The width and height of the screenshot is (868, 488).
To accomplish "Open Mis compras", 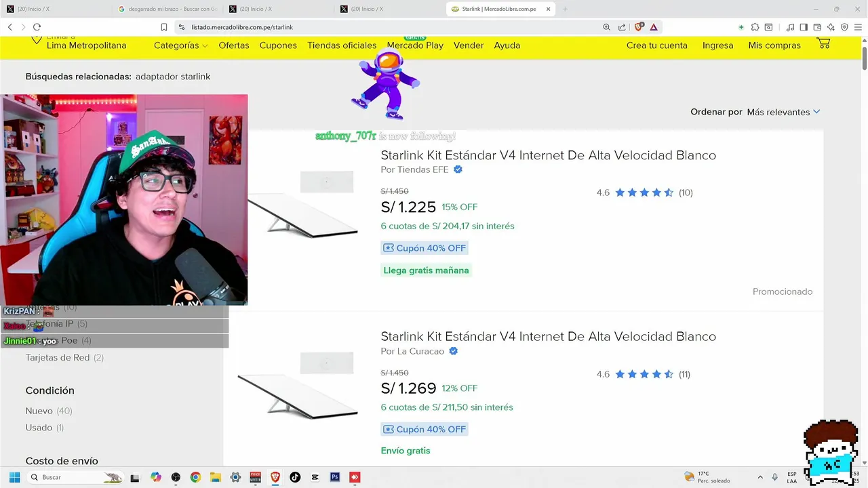I will 774,45.
